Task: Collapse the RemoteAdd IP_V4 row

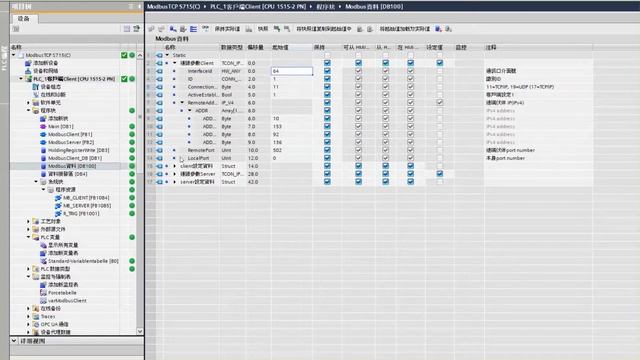Action: 182,103
